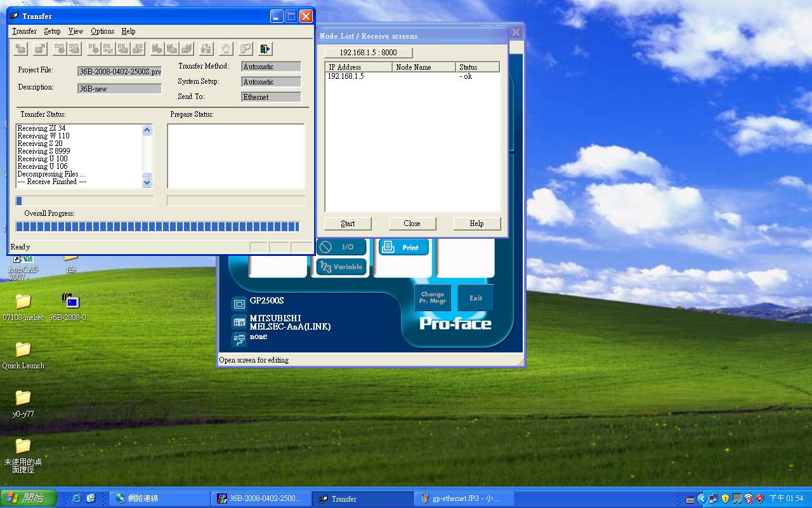Click the Mitsubishi PLC device icon
This screenshot has height=508, width=812.
tap(239, 322)
